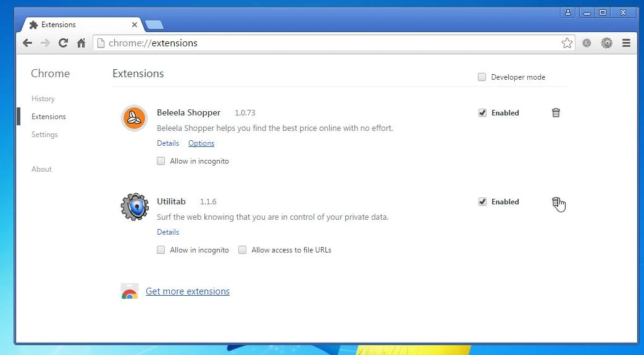The image size is (644, 355).
Task: Close the Extensions tab
Action: pos(135,25)
